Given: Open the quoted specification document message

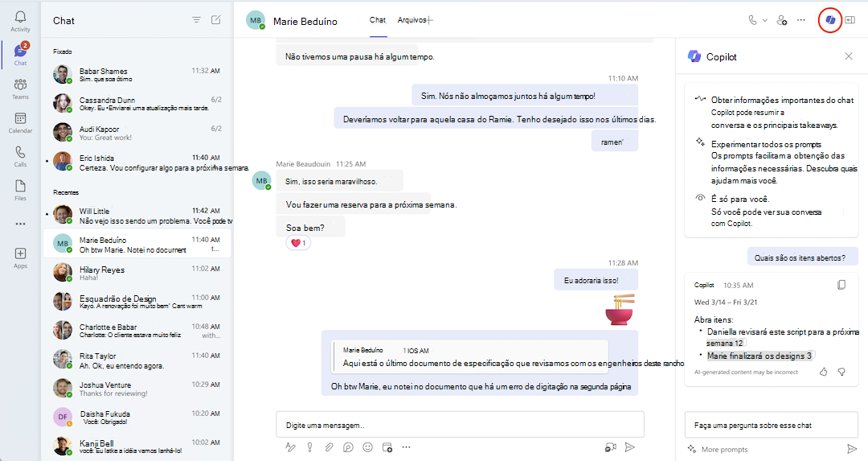Looking at the screenshot, I should pos(469,356).
